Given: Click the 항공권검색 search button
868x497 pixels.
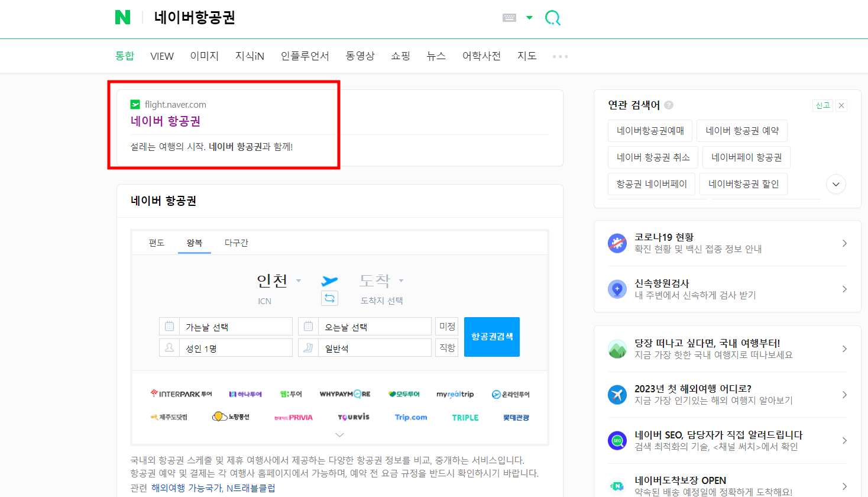Looking at the screenshot, I should tap(492, 337).
